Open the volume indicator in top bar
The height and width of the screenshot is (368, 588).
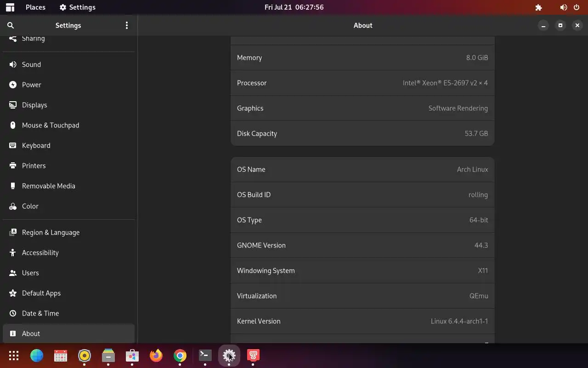click(564, 7)
